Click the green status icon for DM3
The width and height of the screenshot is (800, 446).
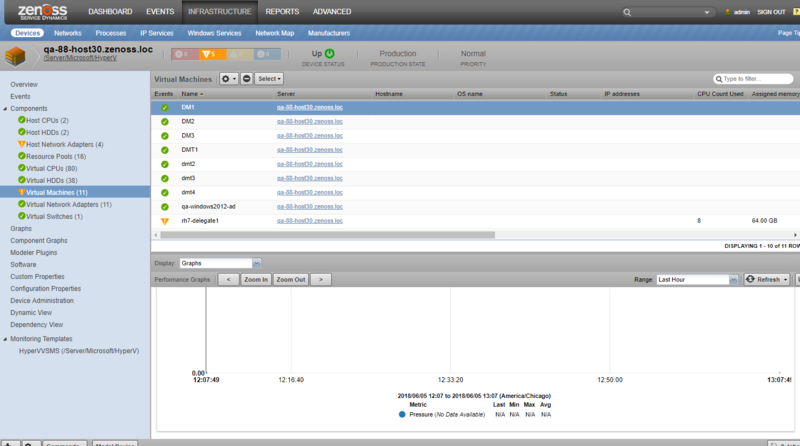[164, 136]
